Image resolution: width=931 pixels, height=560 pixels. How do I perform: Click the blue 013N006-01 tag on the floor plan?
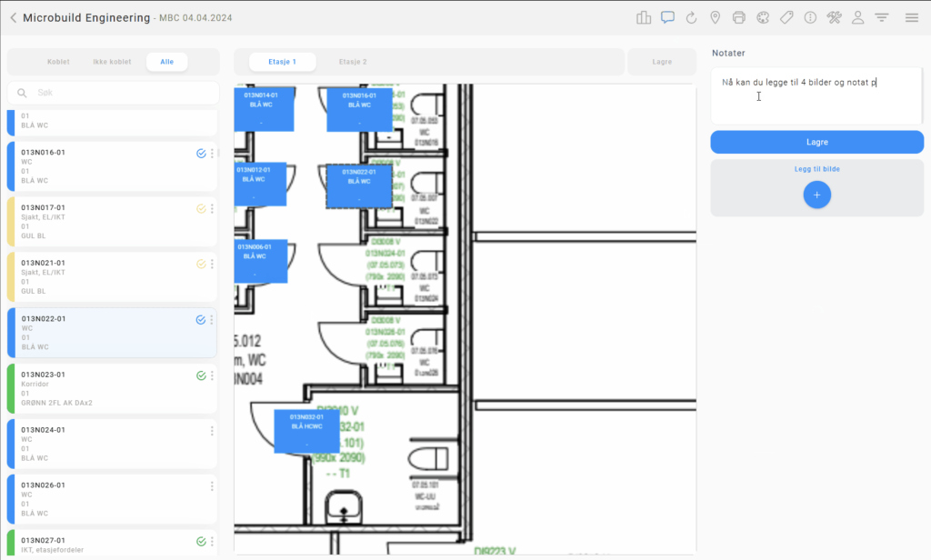point(261,261)
